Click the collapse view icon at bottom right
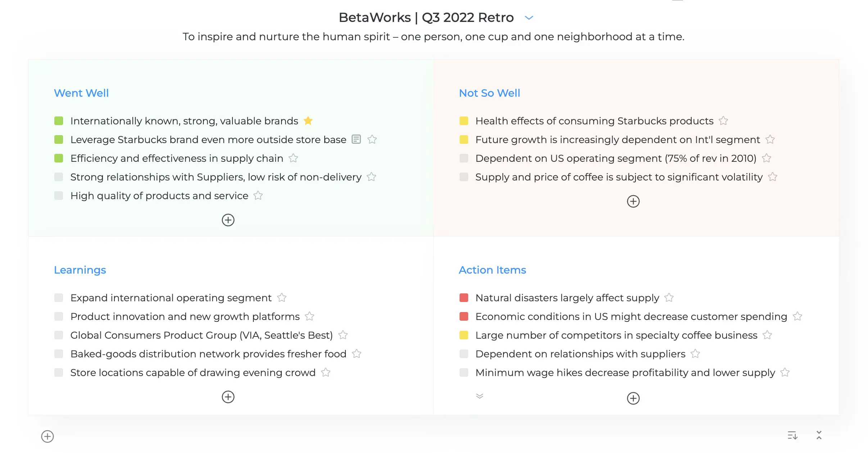Image resolution: width=868 pixels, height=453 pixels. coord(819,436)
